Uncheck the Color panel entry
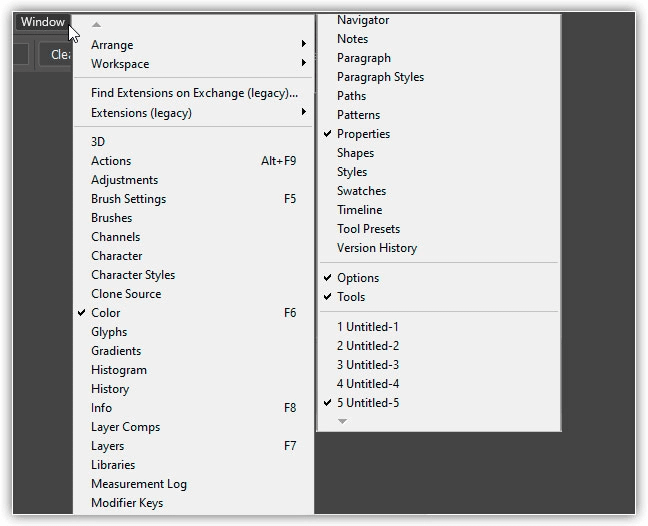648x526 pixels. tap(193, 313)
